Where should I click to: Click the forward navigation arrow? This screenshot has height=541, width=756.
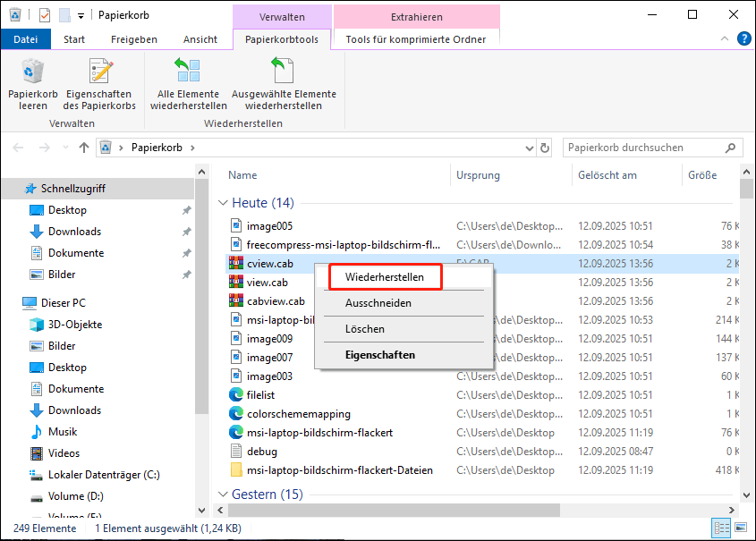coord(45,148)
